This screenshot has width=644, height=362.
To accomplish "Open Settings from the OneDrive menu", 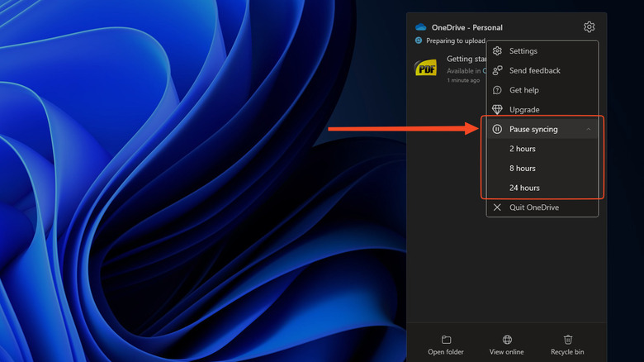I will (523, 51).
